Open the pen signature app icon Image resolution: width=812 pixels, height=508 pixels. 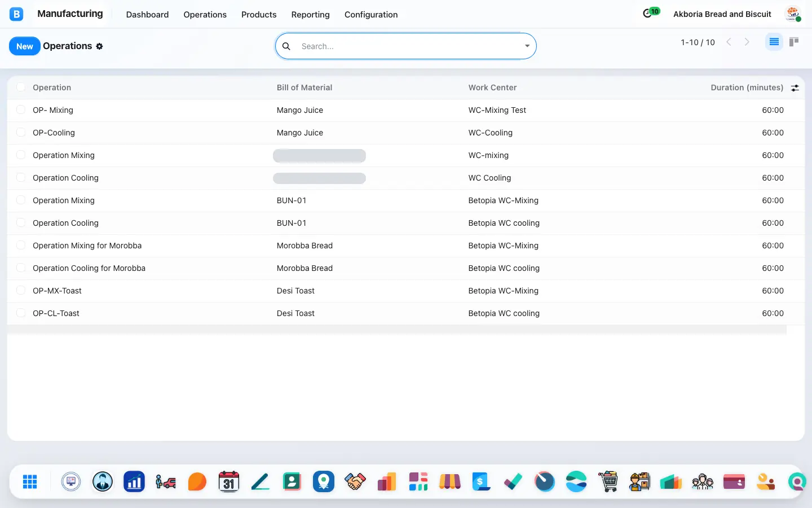[261, 481]
